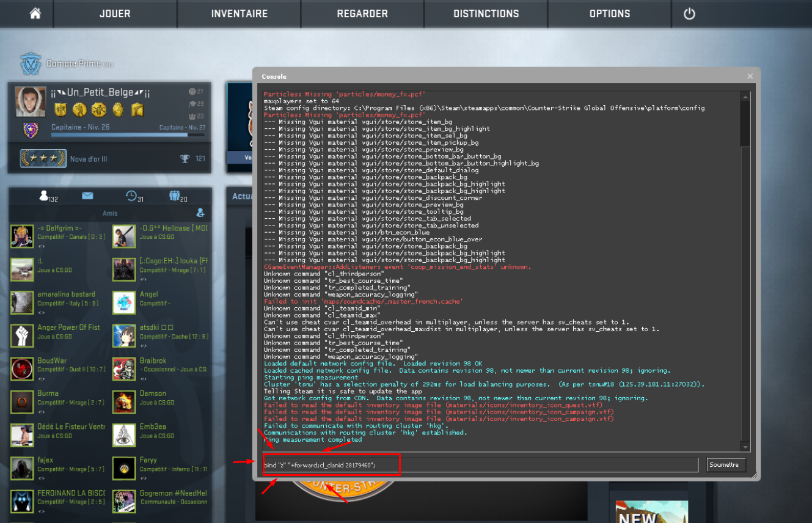Click the pistol-banner gold medal
812x523 pixels.
[x=137, y=109]
